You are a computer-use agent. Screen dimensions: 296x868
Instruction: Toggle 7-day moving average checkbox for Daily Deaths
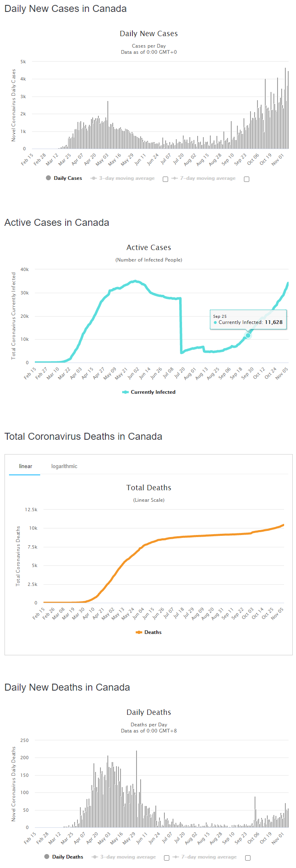tap(248, 858)
